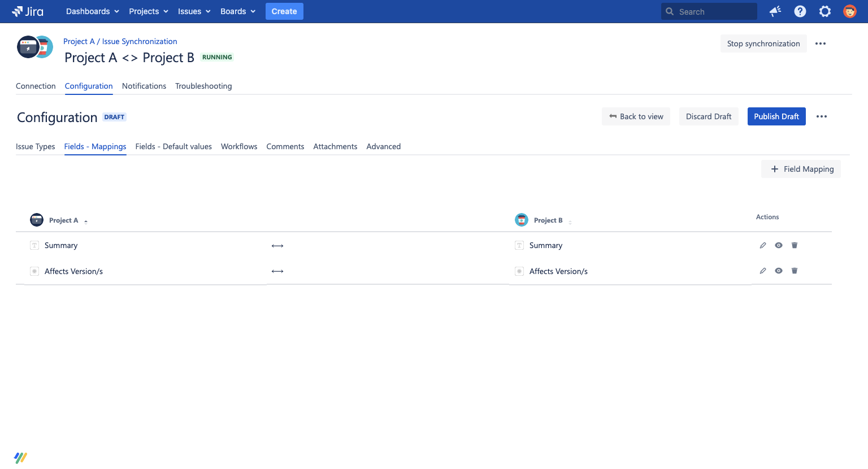Delete the Summary field mapping
Viewport: 868px width, 469px height.
click(x=795, y=245)
